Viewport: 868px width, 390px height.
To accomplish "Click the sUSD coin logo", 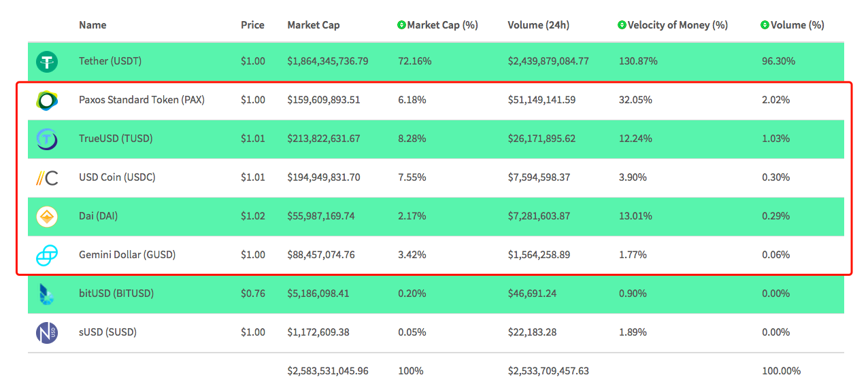I will [47, 332].
